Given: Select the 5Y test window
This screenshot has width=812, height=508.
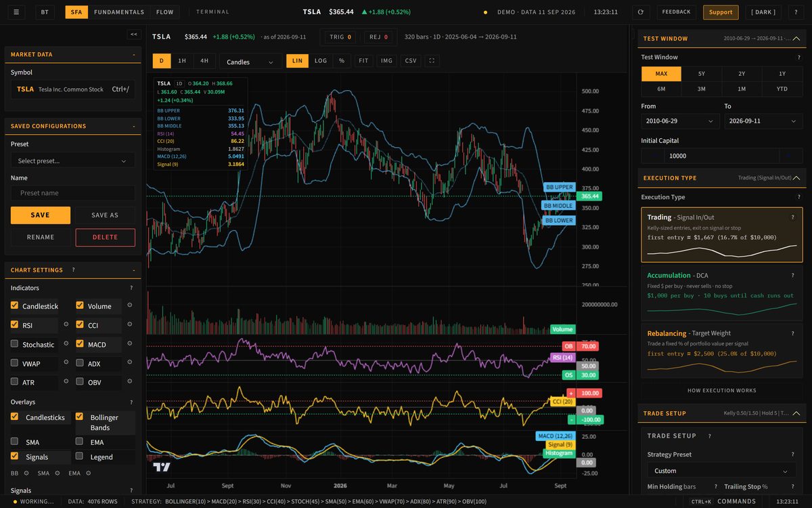Looking at the screenshot, I should pyautogui.click(x=702, y=73).
